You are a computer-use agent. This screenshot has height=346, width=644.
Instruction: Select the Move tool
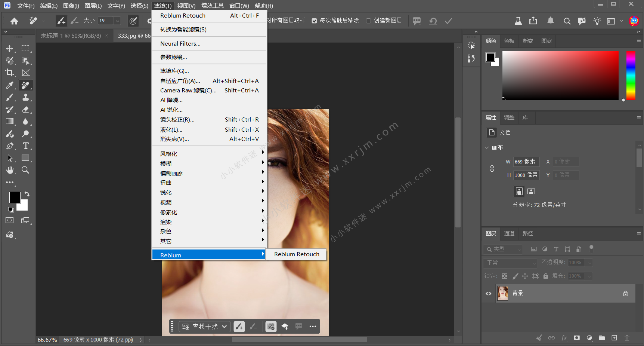click(10, 49)
